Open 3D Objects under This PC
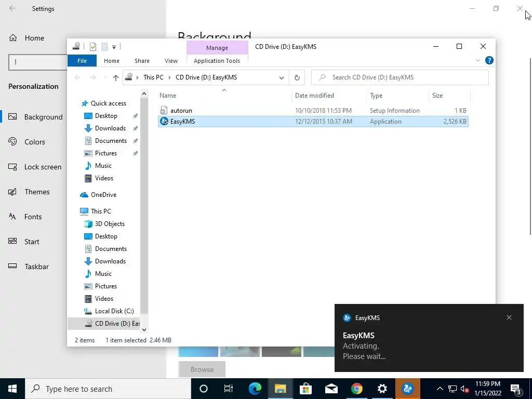 coord(110,224)
